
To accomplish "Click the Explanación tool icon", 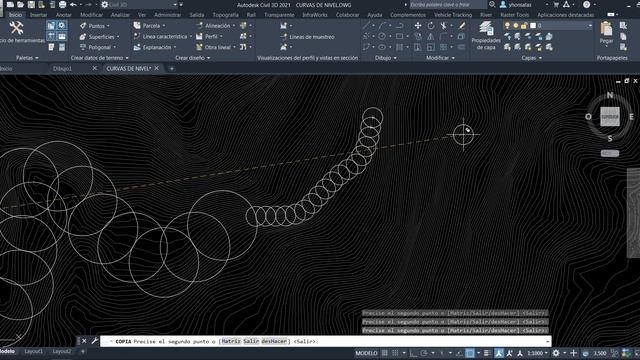I will click(137, 47).
